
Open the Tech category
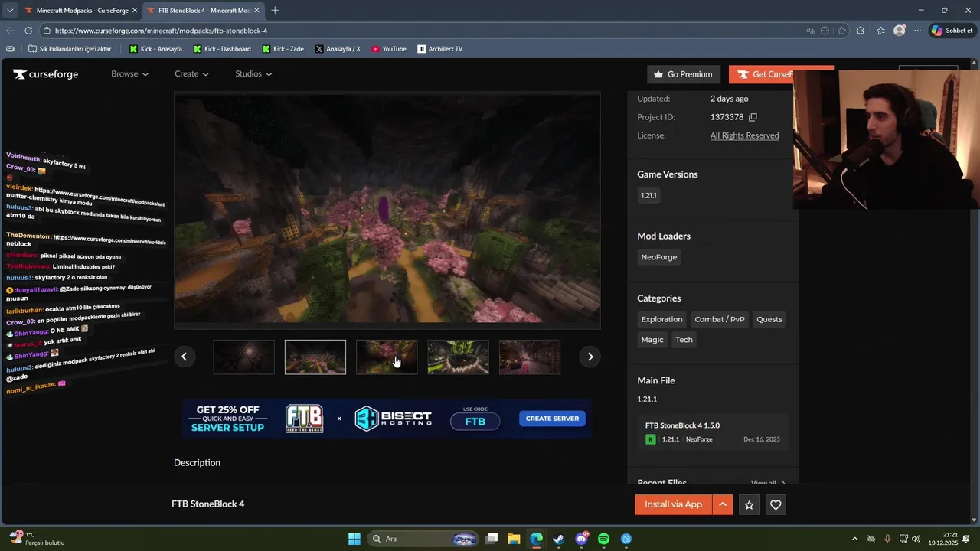(684, 340)
